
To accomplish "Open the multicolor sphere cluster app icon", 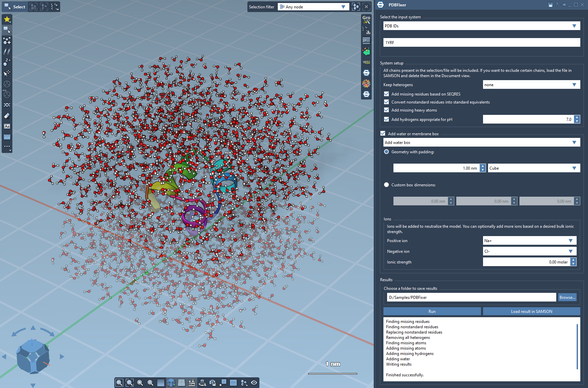I will coord(366,83).
